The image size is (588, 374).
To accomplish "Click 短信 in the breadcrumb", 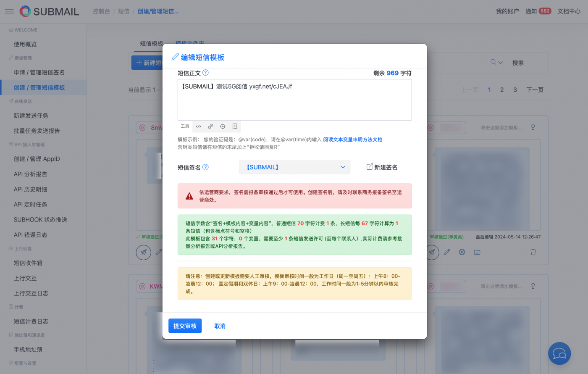I will (124, 11).
